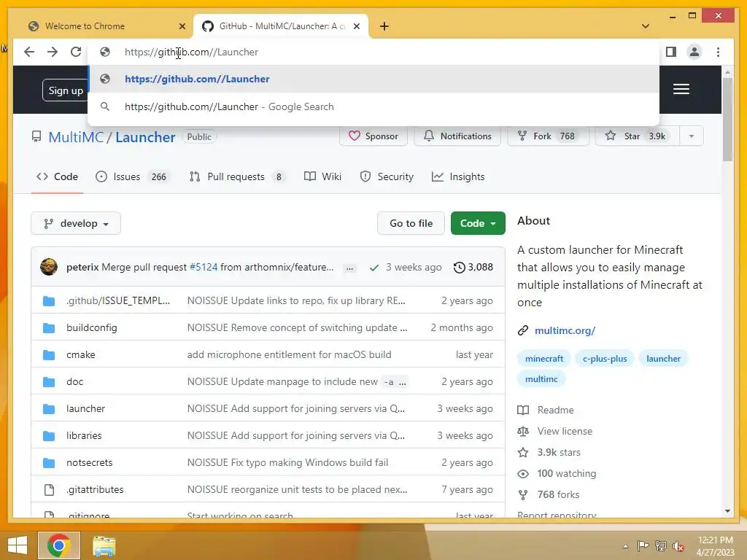
Task: Open the 100 watching link
Action: [x=557, y=474]
